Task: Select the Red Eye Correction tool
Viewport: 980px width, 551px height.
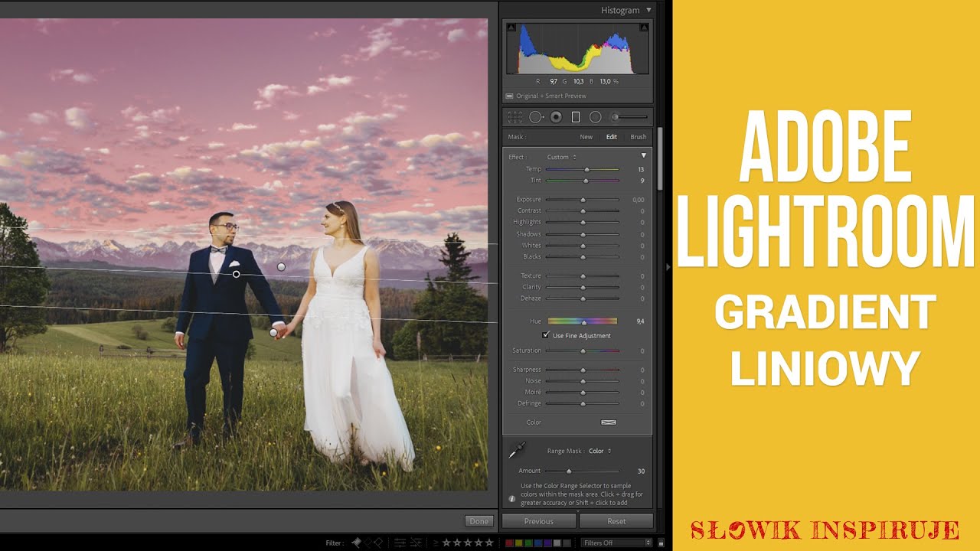Action: (x=556, y=117)
